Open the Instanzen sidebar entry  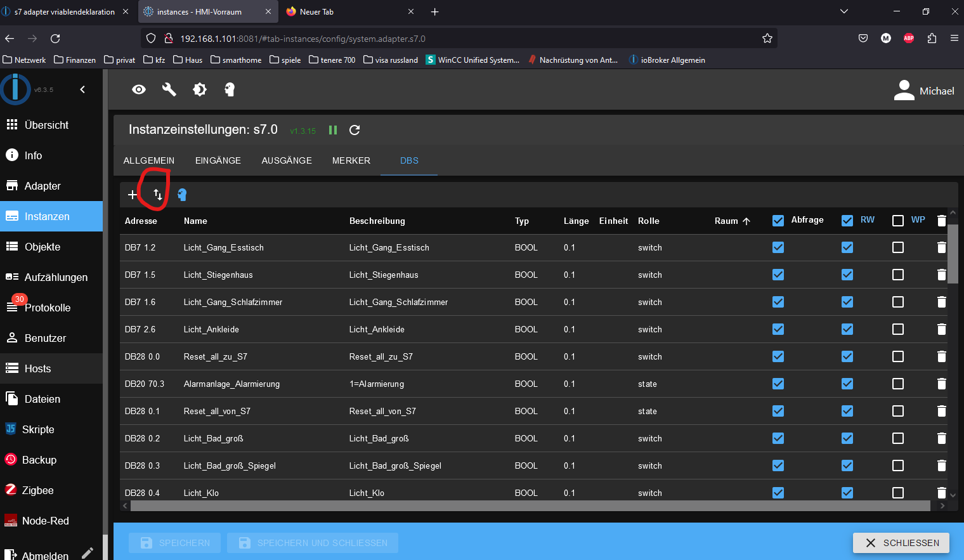pos(51,216)
